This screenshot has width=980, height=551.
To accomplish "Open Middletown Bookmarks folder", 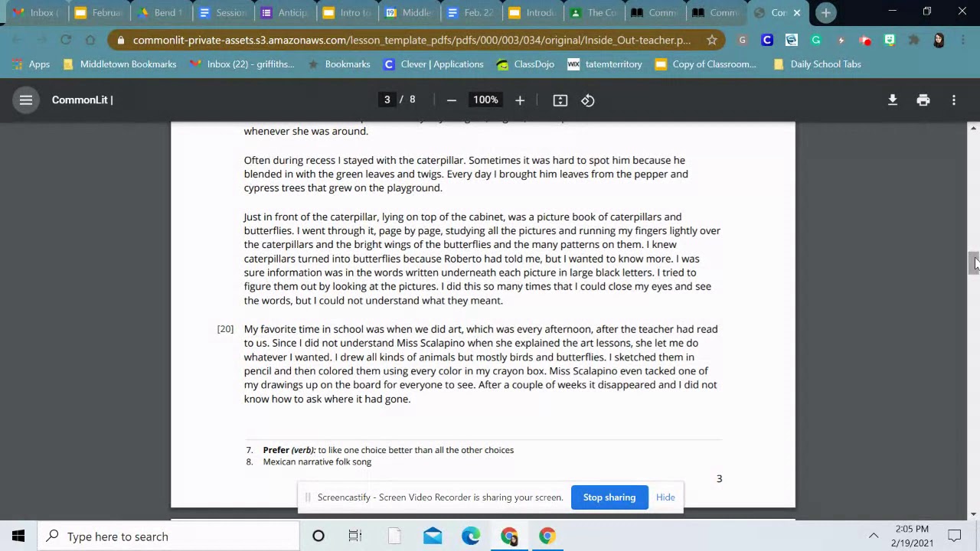I will tap(119, 64).
